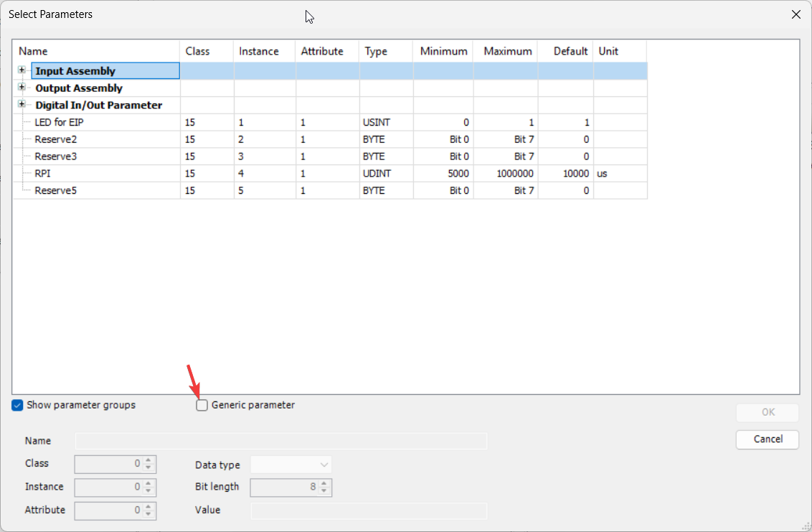
Task: Click the Value input field
Action: [x=368, y=510]
